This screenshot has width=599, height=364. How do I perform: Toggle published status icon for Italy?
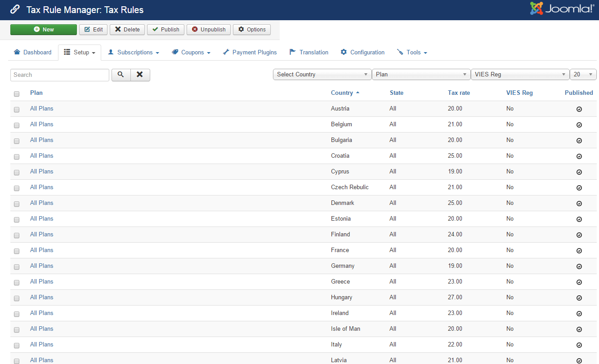579,345
